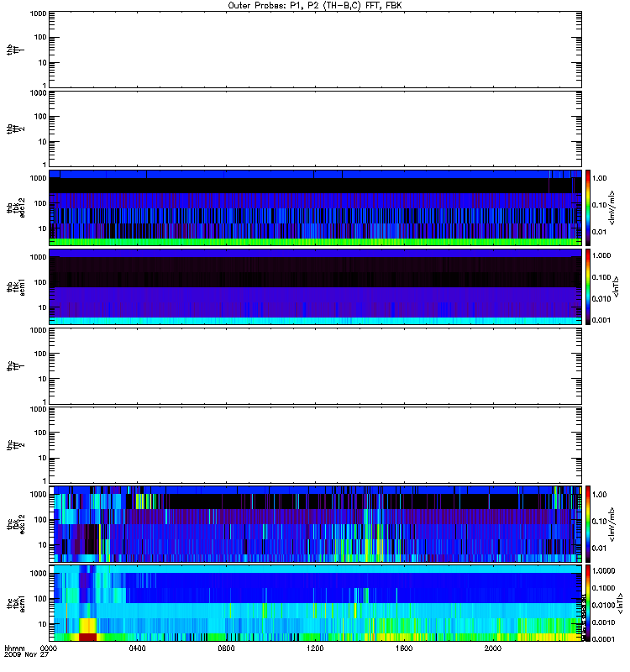Click '0.100' tick on thb scm1 color bar
Viewport: 630px width, 672px height.
601,277
